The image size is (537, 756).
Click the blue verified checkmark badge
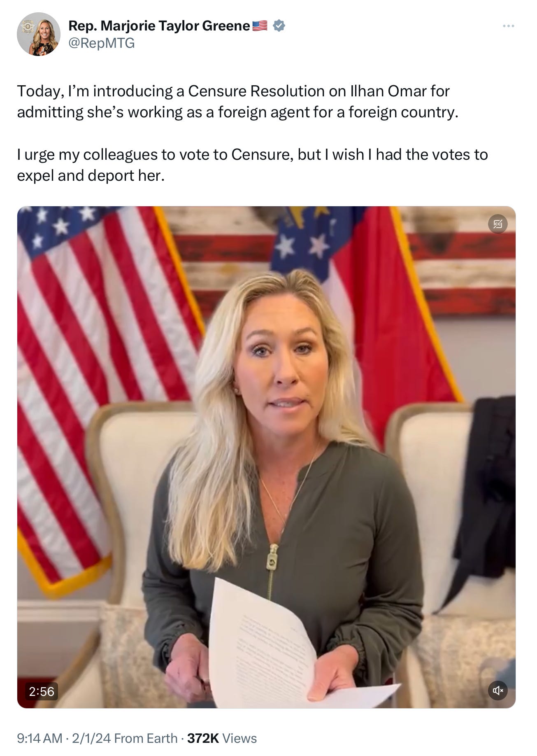[x=279, y=26]
